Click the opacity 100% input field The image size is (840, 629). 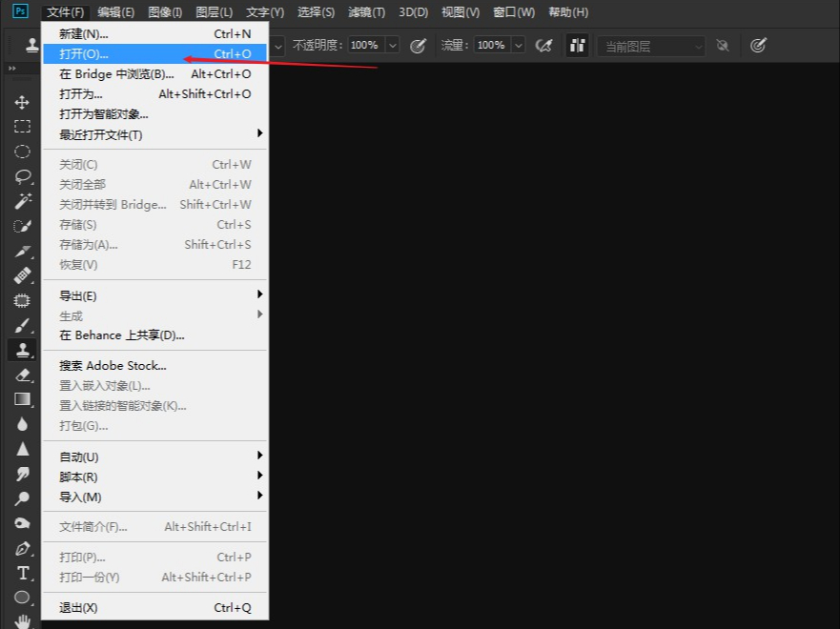point(367,46)
